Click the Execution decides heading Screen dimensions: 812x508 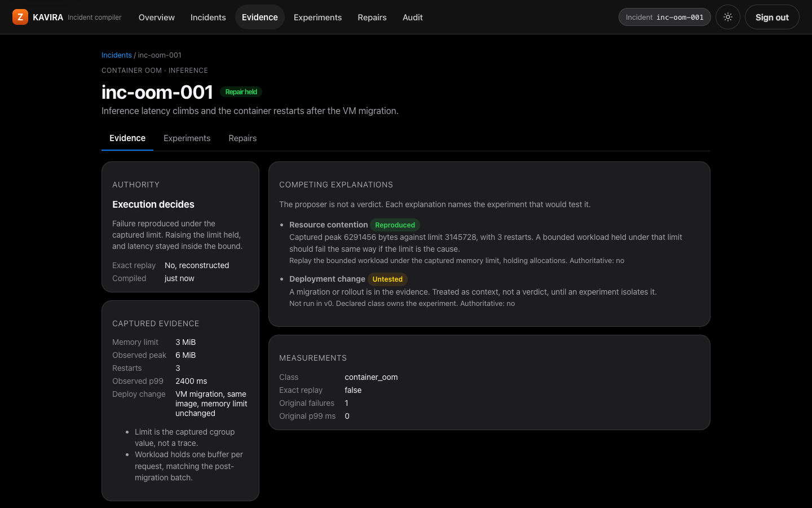point(153,204)
